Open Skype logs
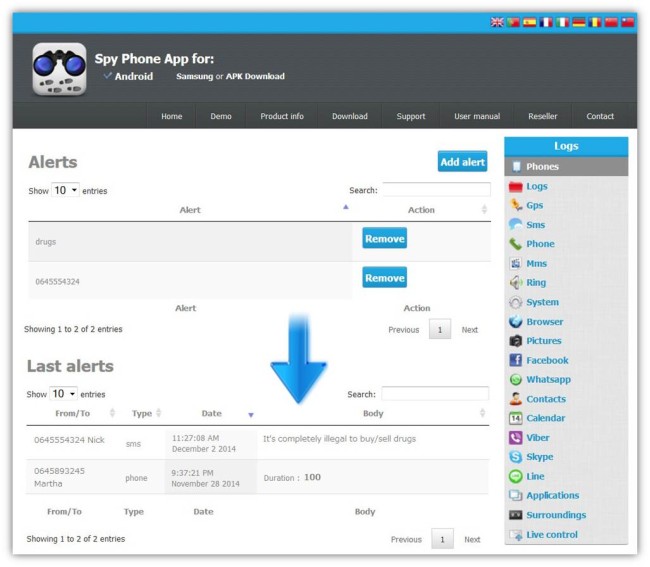Image resolution: width=650 pixels, height=567 pixels. click(531, 457)
